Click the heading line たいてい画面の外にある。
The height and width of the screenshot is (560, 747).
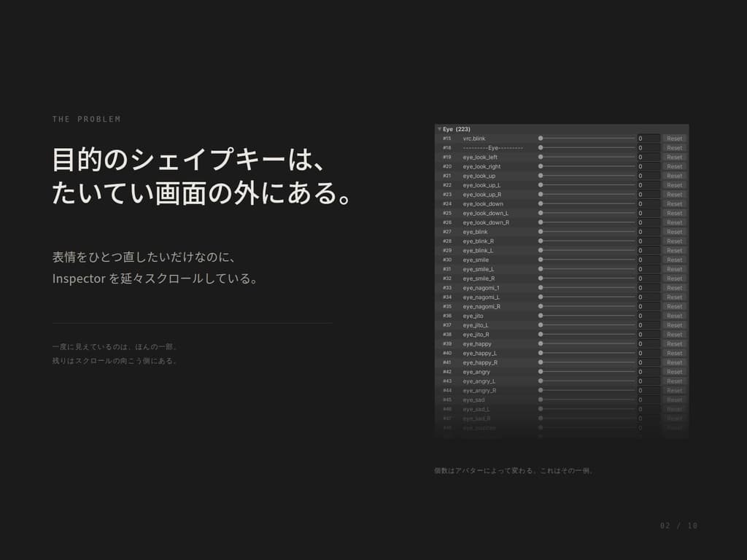(x=203, y=192)
